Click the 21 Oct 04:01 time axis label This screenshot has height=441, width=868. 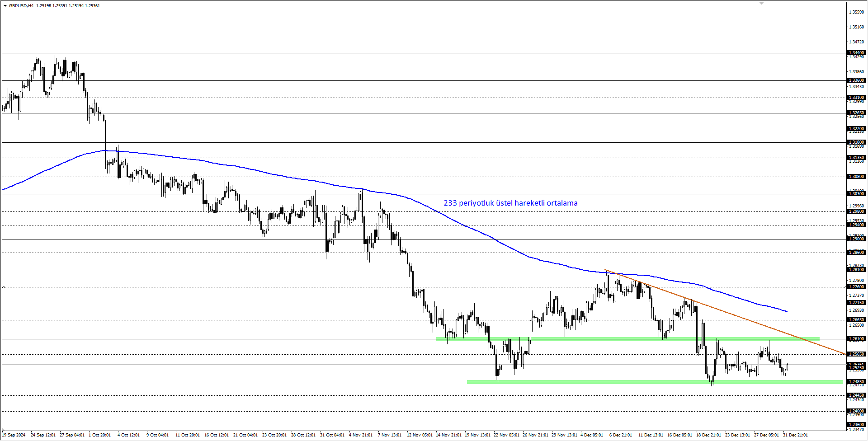pos(245,435)
